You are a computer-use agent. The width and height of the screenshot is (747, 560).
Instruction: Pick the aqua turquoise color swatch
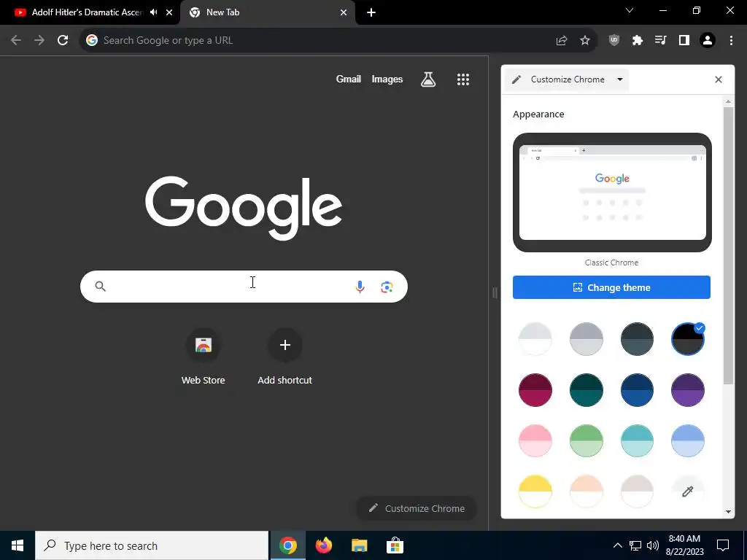637,441
